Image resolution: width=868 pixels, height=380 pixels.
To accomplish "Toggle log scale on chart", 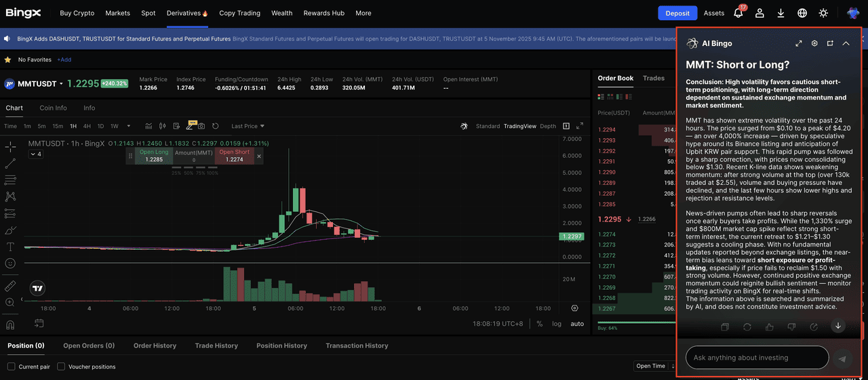I will [556, 324].
